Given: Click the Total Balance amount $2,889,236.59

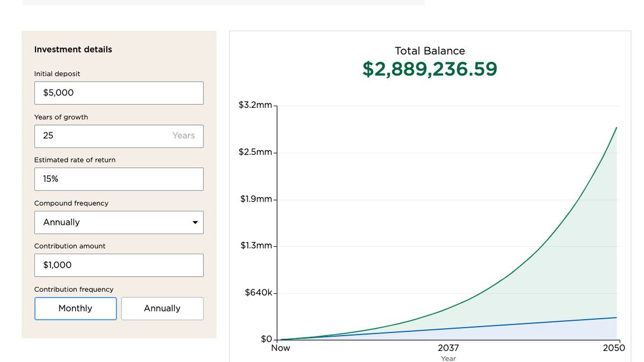Looking at the screenshot, I should coord(430,69).
